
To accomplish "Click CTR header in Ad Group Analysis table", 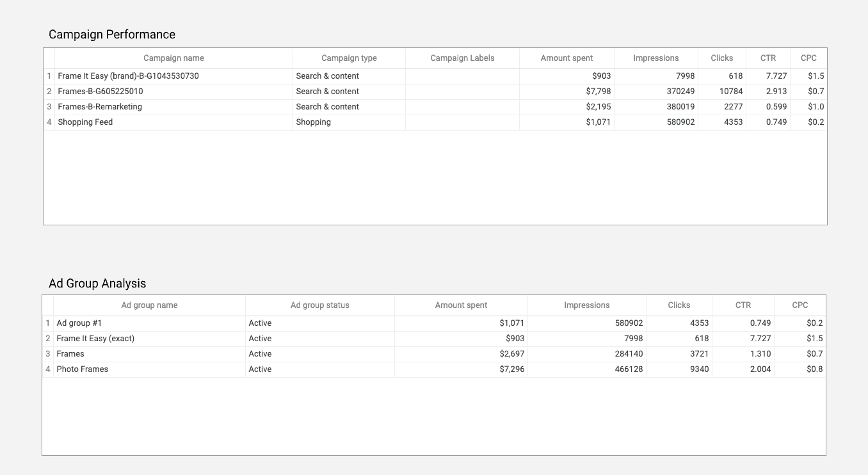I will [x=743, y=305].
